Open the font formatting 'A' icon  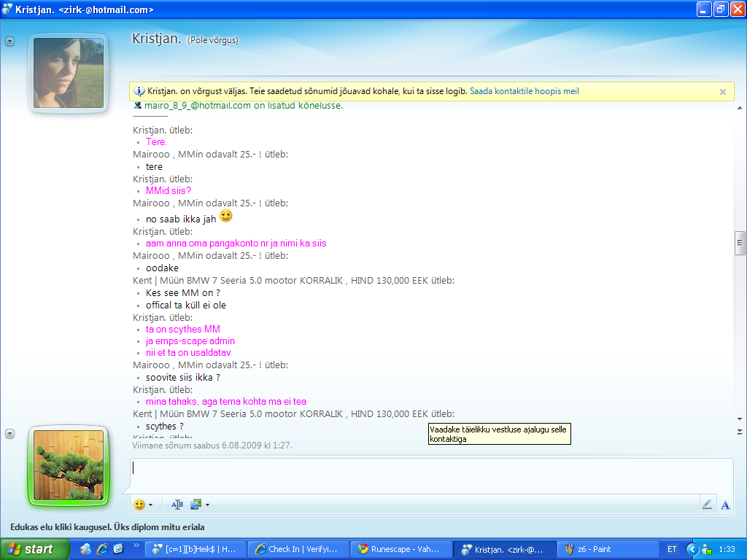(x=725, y=505)
